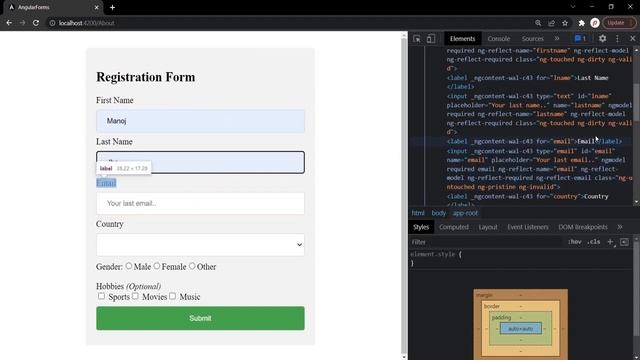The height and width of the screenshot is (360, 640).
Task: Click the app-root breadcrumb
Action: pos(465,213)
